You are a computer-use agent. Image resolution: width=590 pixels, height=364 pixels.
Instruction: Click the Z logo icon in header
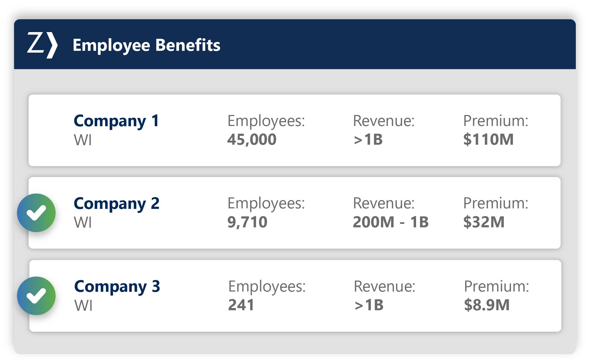coord(42,45)
